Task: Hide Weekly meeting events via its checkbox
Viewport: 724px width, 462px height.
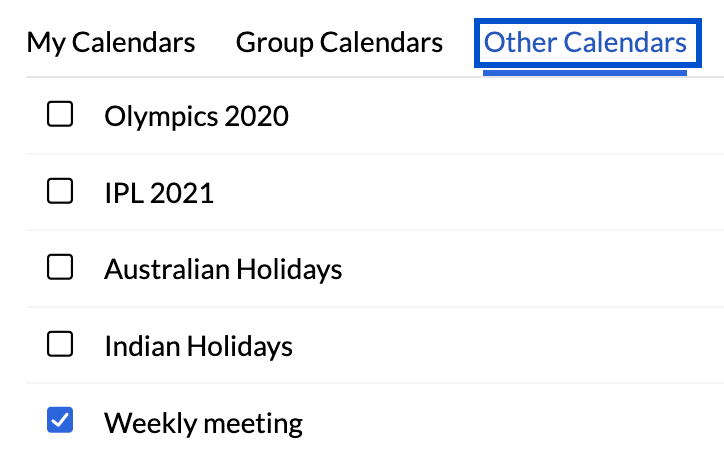Action: pos(61,422)
